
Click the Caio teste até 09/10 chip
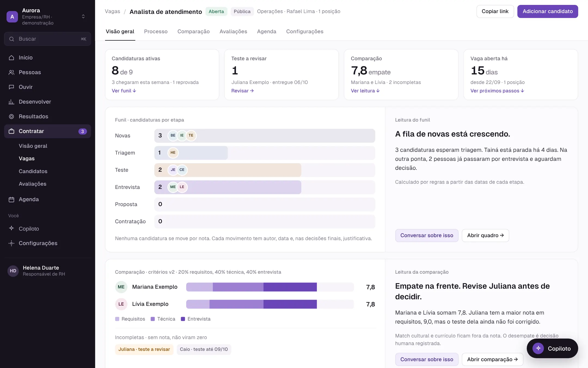point(204,349)
